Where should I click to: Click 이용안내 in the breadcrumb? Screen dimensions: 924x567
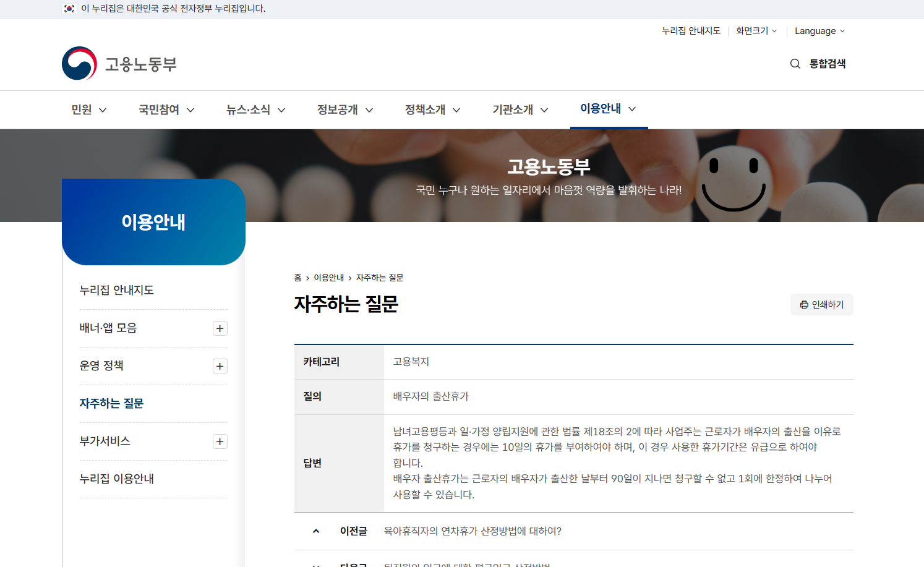tap(328, 278)
